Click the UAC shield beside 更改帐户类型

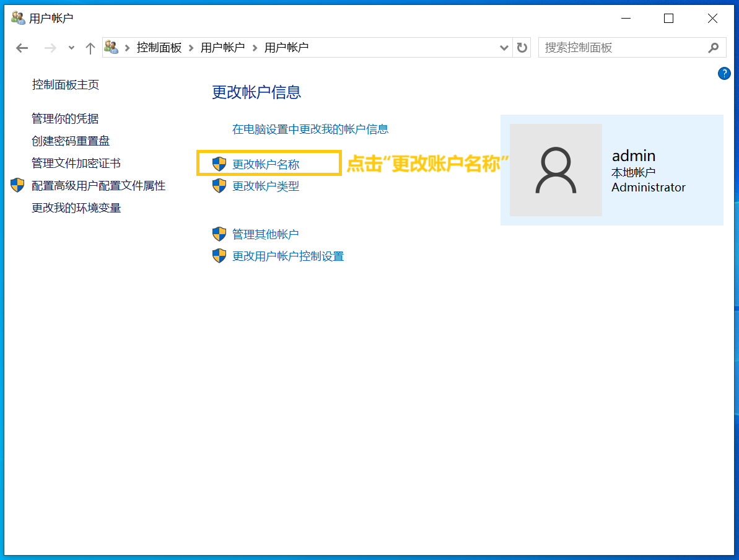click(x=219, y=185)
